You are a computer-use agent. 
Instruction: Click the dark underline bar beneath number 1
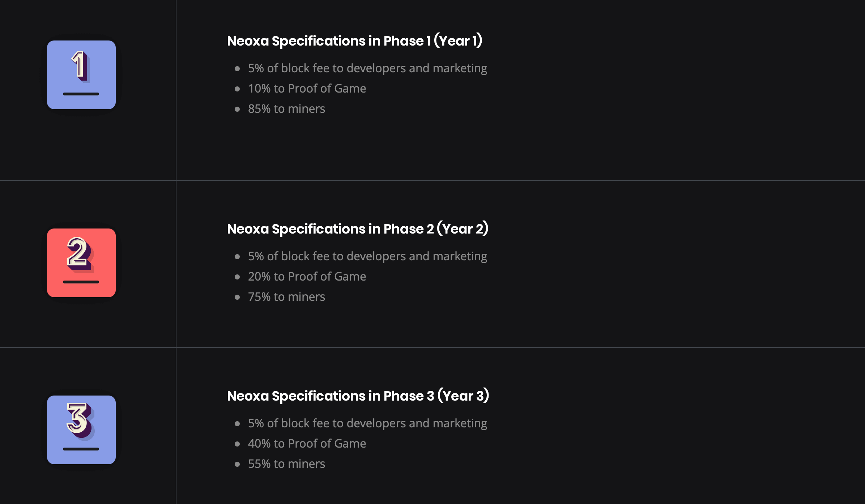click(x=81, y=94)
